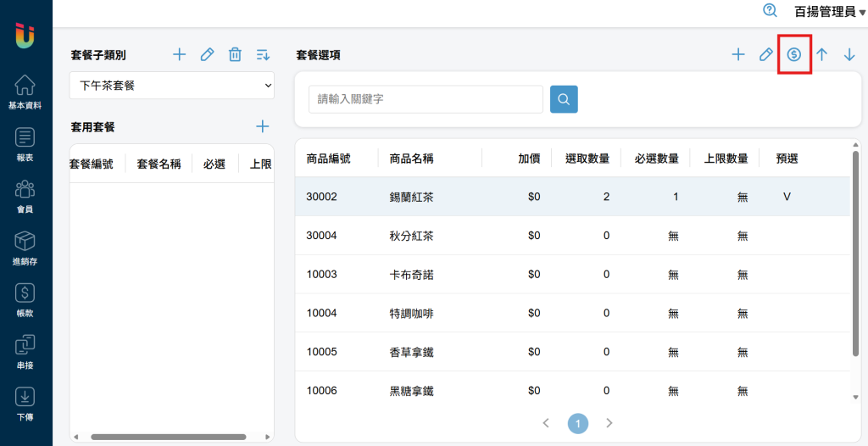
Task: Click the pencil edit icon for 套餐子類別
Action: coord(207,55)
